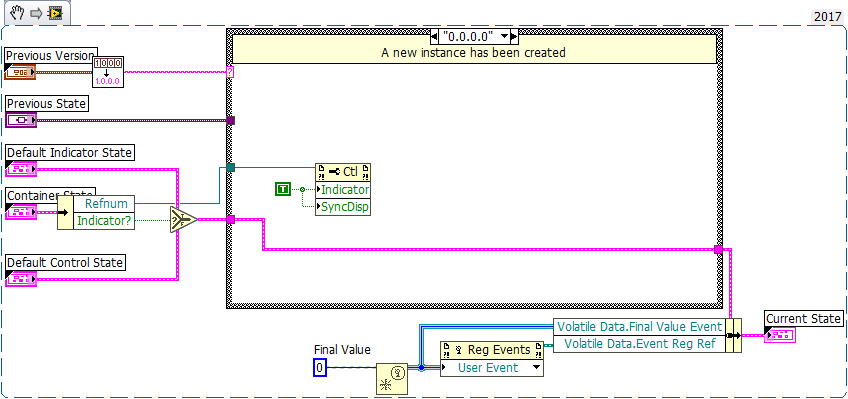
Task: Open the case selector dropdown arrow
Action: point(505,36)
